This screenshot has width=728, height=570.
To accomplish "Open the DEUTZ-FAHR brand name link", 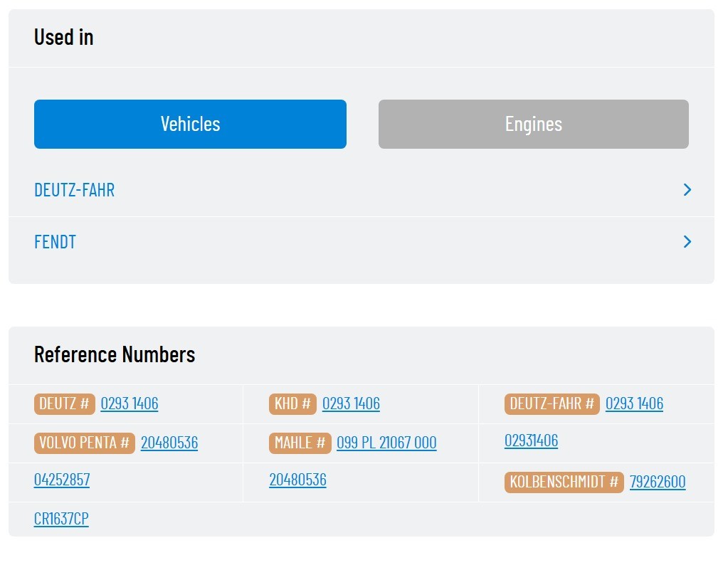I will (74, 190).
